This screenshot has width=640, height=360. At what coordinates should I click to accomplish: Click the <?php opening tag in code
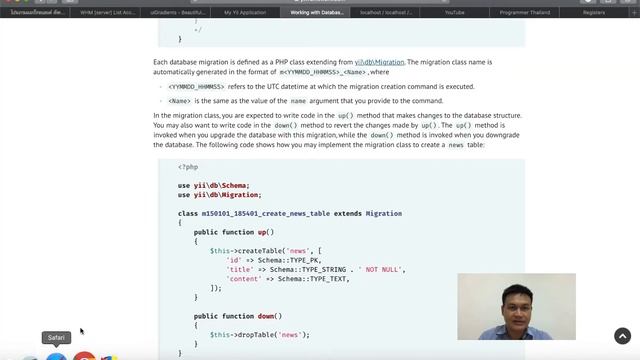(188, 167)
